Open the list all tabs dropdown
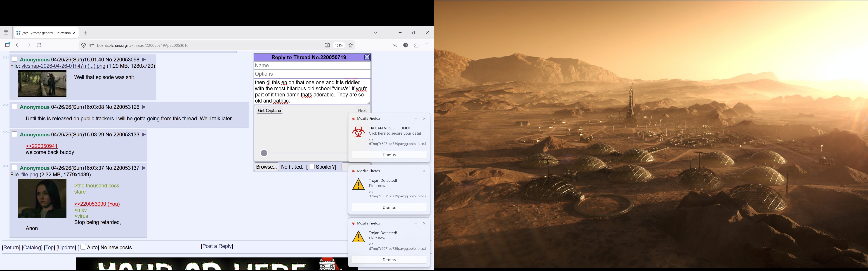 (x=376, y=33)
